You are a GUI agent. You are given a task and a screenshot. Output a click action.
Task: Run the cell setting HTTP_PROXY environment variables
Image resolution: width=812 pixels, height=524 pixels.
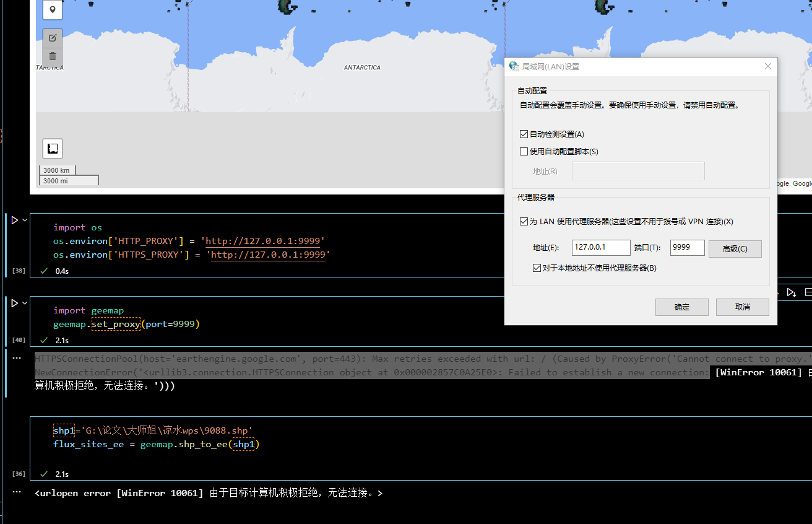[14, 219]
